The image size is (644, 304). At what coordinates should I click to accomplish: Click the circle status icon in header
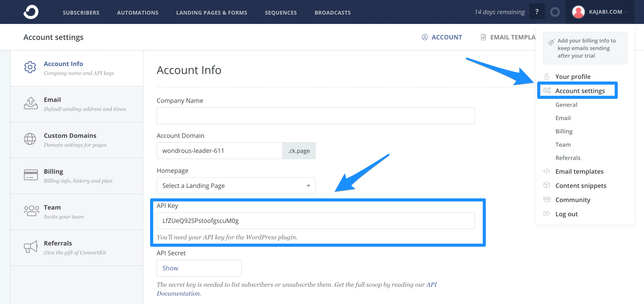tap(555, 12)
